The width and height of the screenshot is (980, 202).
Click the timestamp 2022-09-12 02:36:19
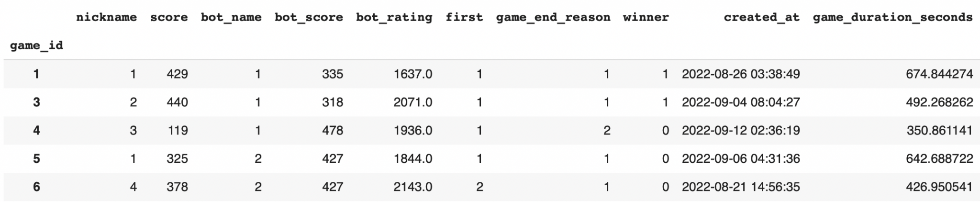pos(740,131)
